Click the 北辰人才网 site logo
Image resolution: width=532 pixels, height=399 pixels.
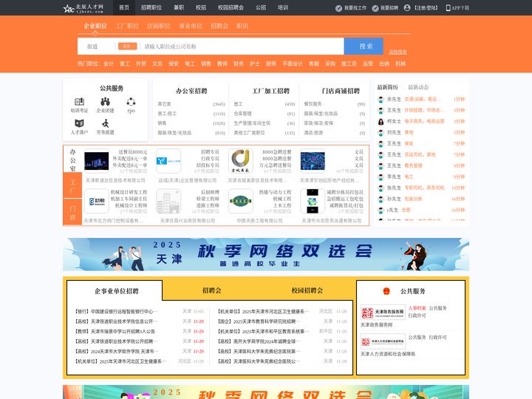[83, 8]
